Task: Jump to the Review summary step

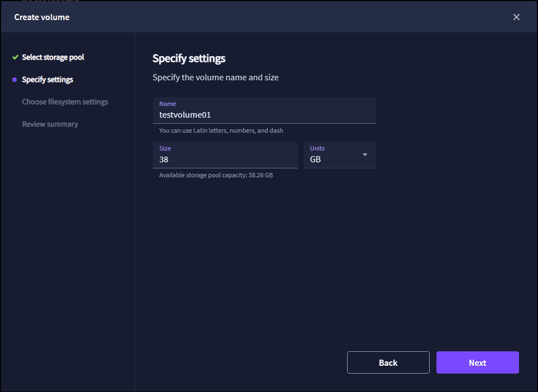Action: (50, 124)
